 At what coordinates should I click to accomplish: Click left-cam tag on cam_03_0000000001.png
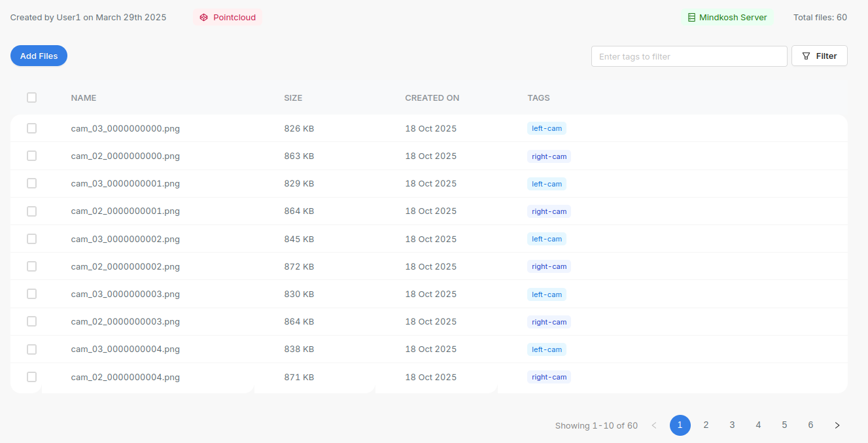[546, 184]
